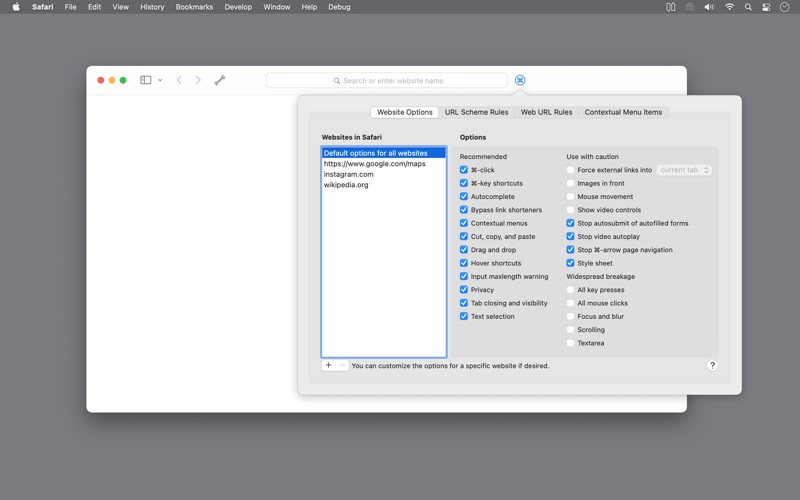
Task: Open the Bookmarks menu
Action: point(194,7)
